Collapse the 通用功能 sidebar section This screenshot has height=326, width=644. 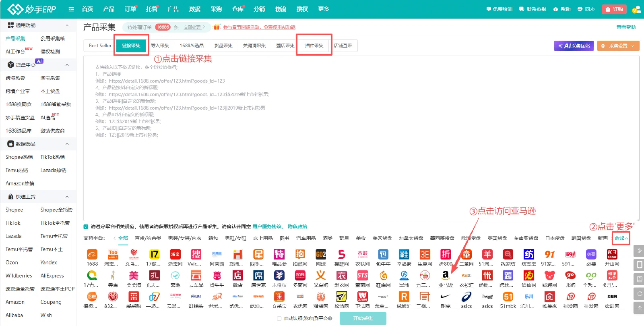pyautogui.click(x=67, y=25)
